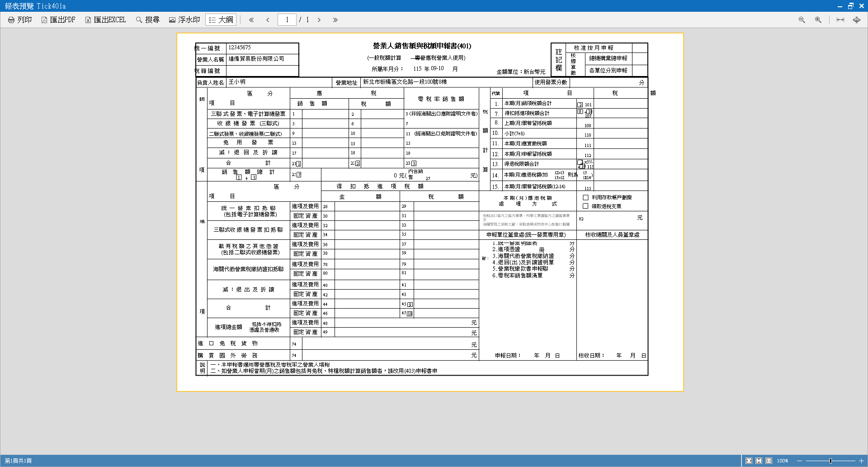
Task: Decrease zoom with status bar minus
Action: pyautogui.click(x=799, y=461)
